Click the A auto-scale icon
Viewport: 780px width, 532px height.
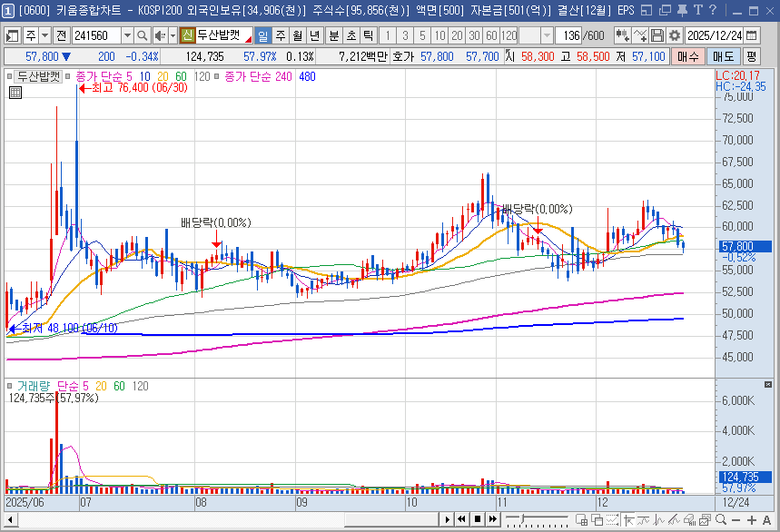(x=766, y=520)
